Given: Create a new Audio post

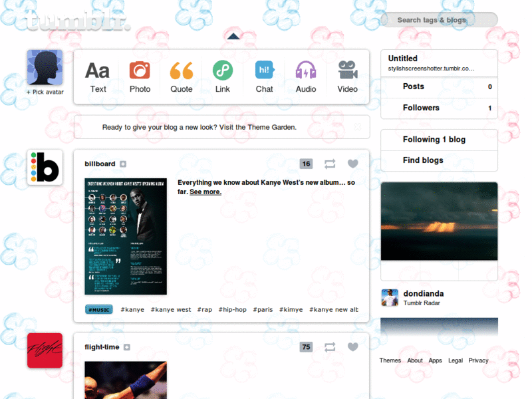Looking at the screenshot, I should 306,76.
